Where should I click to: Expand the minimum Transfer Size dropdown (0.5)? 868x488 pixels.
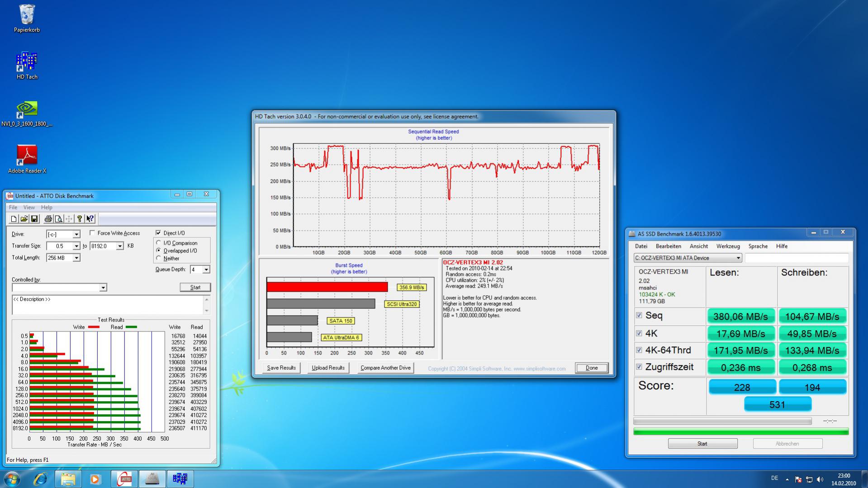point(76,246)
